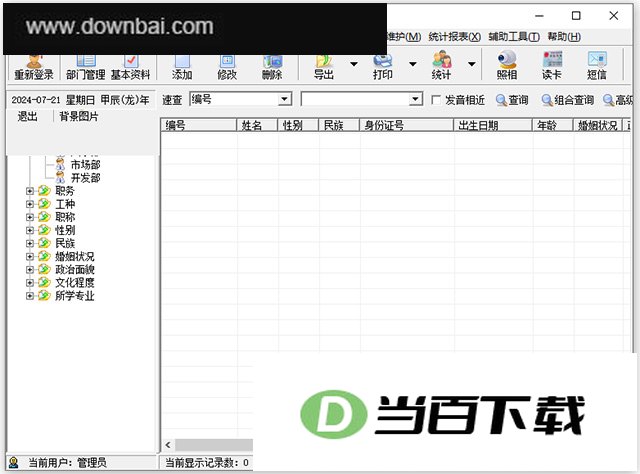Open 基本资料 toolbar item
The image size is (640, 474).
[x=131, y=68]
